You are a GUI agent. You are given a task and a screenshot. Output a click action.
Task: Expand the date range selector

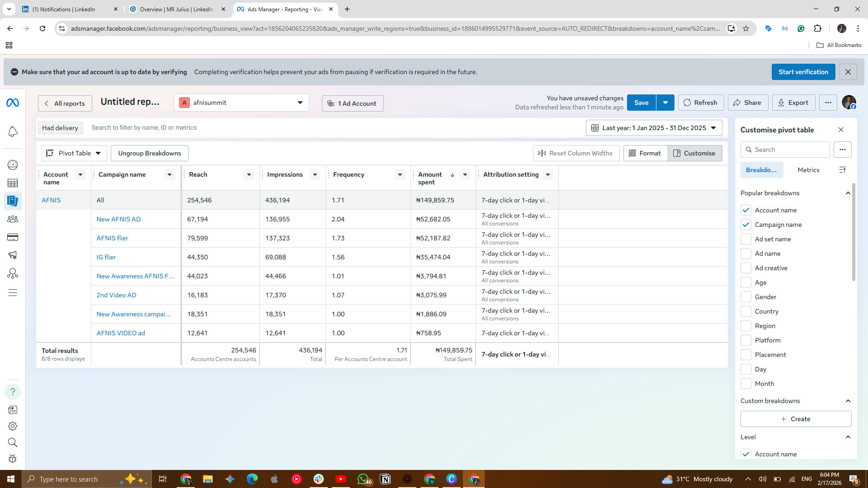[x=654, y=128]
